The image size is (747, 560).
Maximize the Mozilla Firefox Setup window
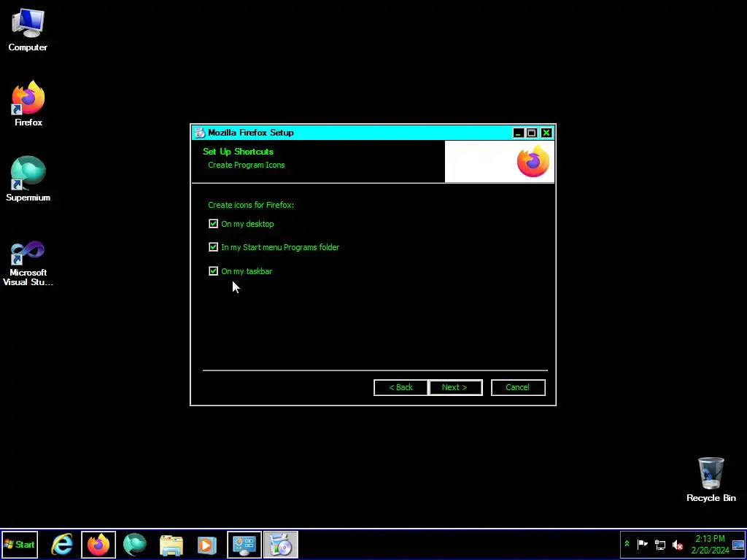point(532,133)
